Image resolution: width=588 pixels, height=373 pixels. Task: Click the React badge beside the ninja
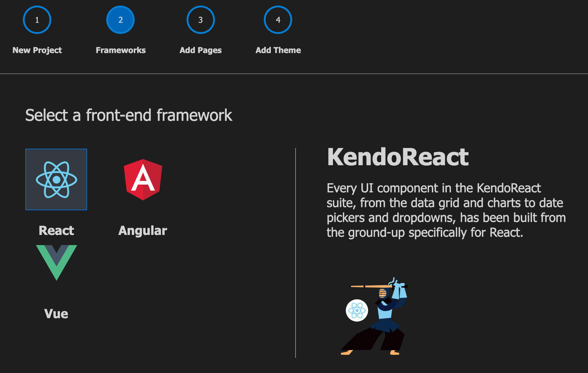tap(357, 311)
